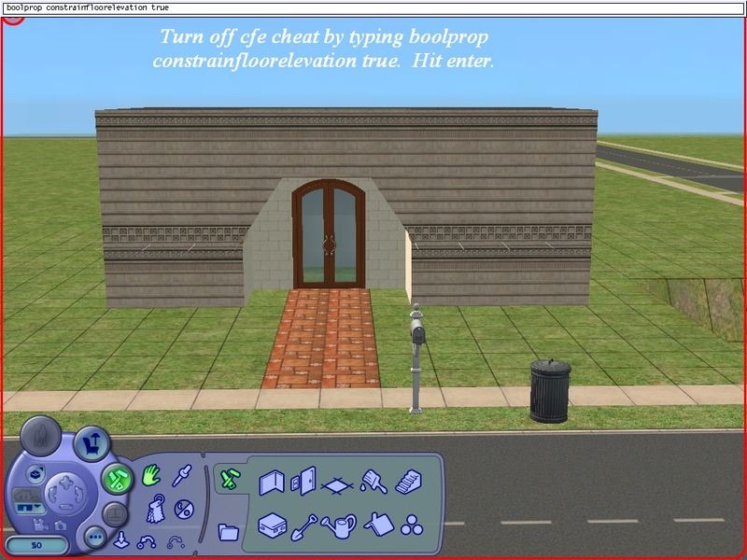The height and width of the screenshot is (560, 747).
Task: Open the Garden Center watering can category
Action: (338, 525)
